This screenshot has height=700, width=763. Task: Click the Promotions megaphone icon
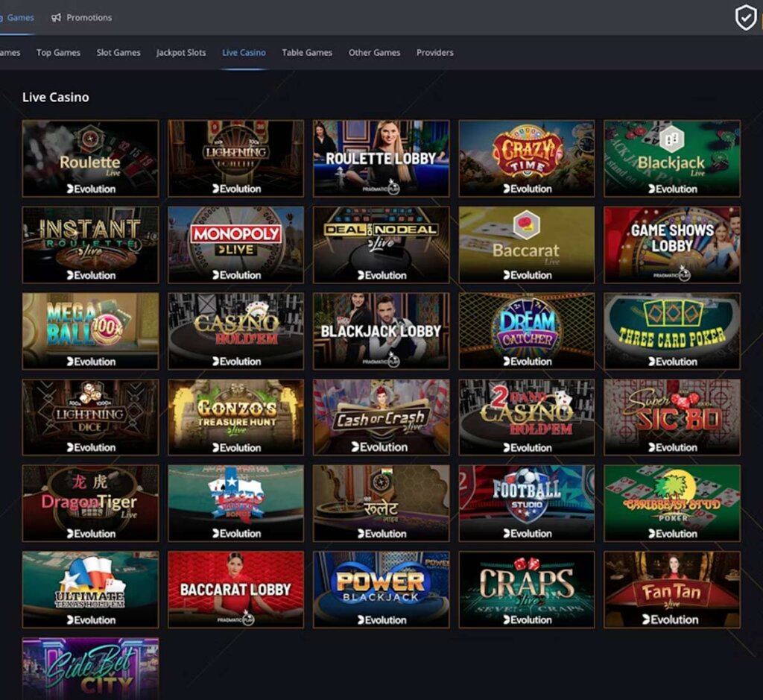(x=55, y=17)
